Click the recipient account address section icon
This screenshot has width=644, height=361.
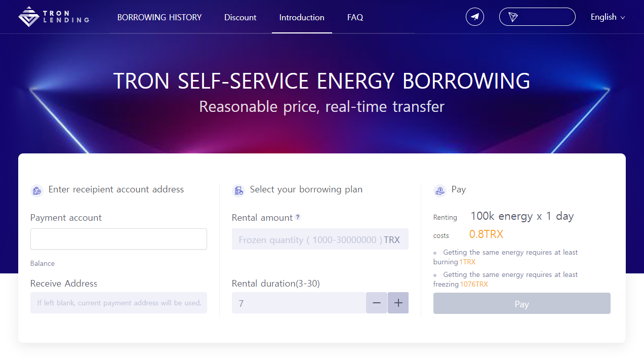click(x=36, y=190)
